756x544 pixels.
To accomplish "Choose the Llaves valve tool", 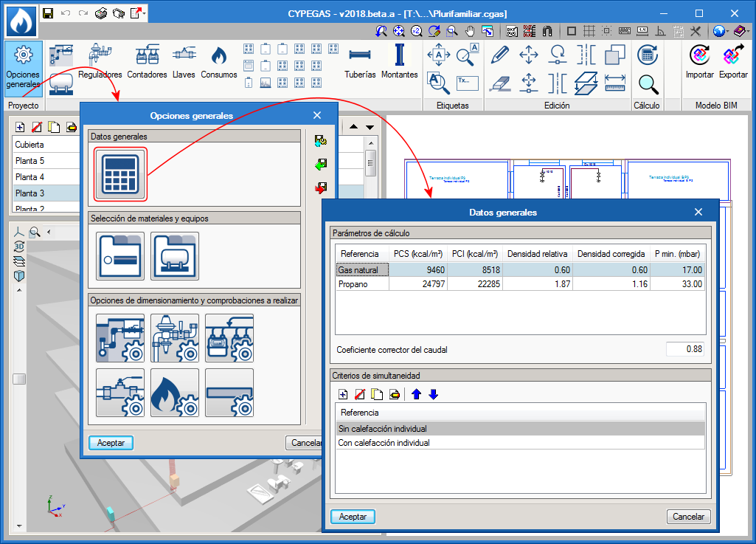I will pos(184,61).
